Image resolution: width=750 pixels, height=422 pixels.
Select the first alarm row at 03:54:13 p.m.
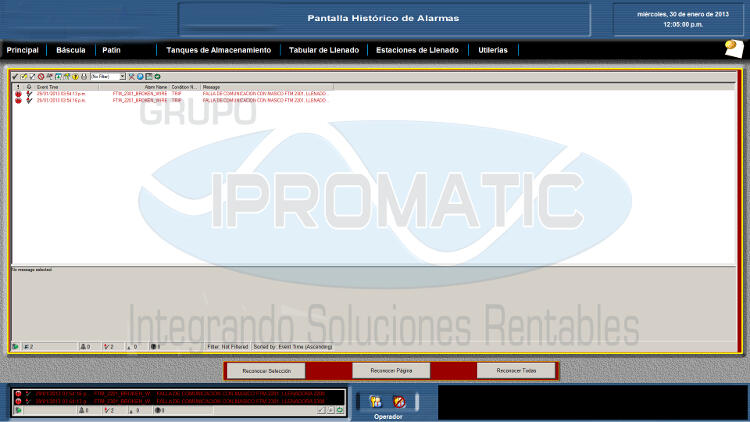171,94
